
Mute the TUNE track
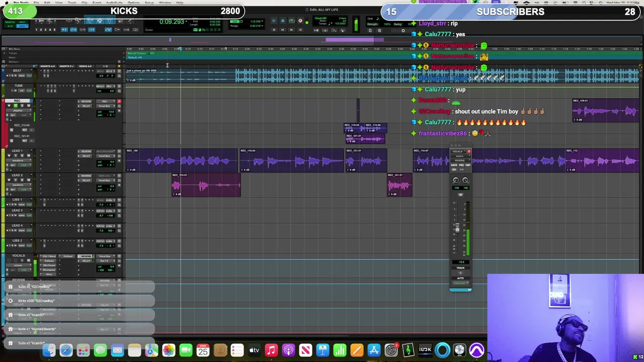point(16,90)
